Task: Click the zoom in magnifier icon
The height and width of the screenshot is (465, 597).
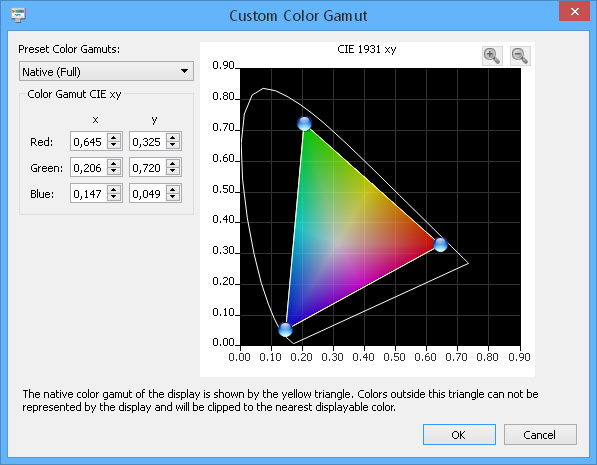Action: point(492,56)
